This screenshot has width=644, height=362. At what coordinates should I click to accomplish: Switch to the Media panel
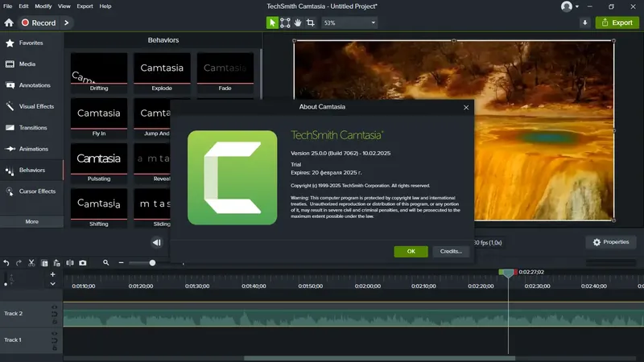coord(31,64)
